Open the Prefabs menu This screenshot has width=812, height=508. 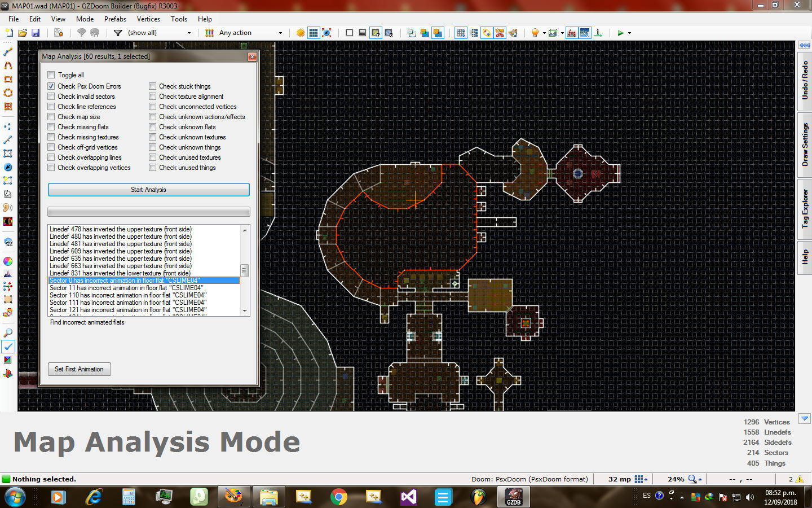pyautogui.click(x=115, y=19)
